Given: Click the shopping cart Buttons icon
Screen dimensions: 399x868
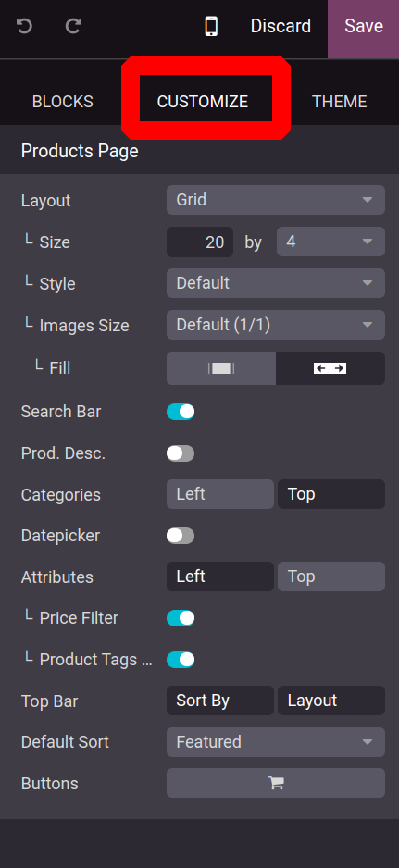Looking at the screenshot, I should coord(276,783).
